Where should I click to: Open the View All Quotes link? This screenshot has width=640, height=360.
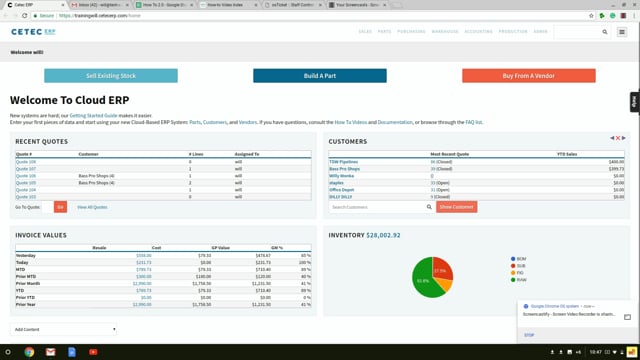(92, 207)
